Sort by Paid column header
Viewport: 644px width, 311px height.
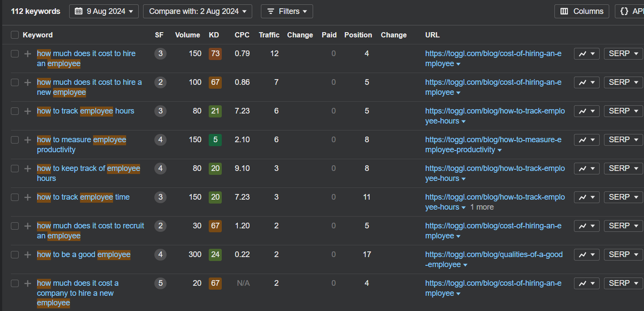pyautogui.click(x=329, y=35)
